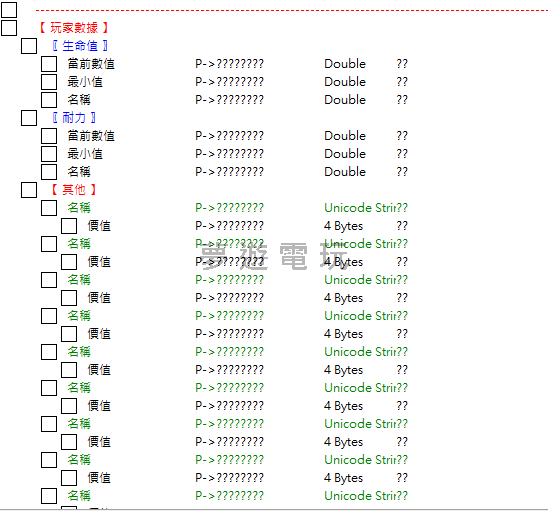Select the red 其他 group label
This screenshot has height=512, width=548.
click(x=74, y=190)
